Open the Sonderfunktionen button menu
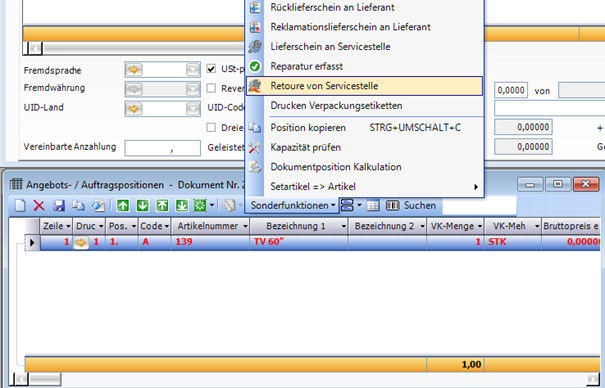Image resolution: width=605 pixels, height=388 pixels. 293,206
